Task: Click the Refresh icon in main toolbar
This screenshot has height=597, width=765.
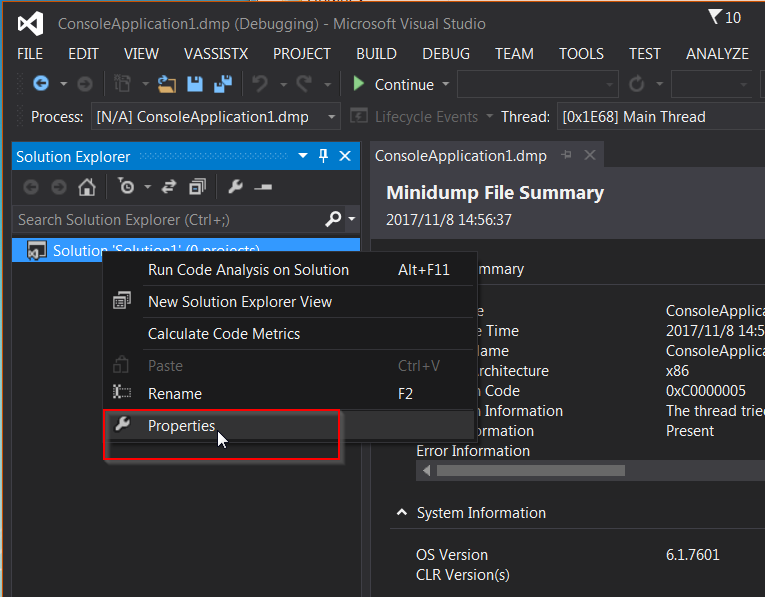Action: pos(636,84)
